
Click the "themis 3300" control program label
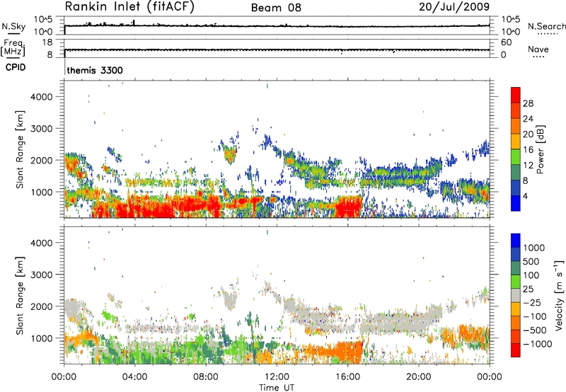95,70
